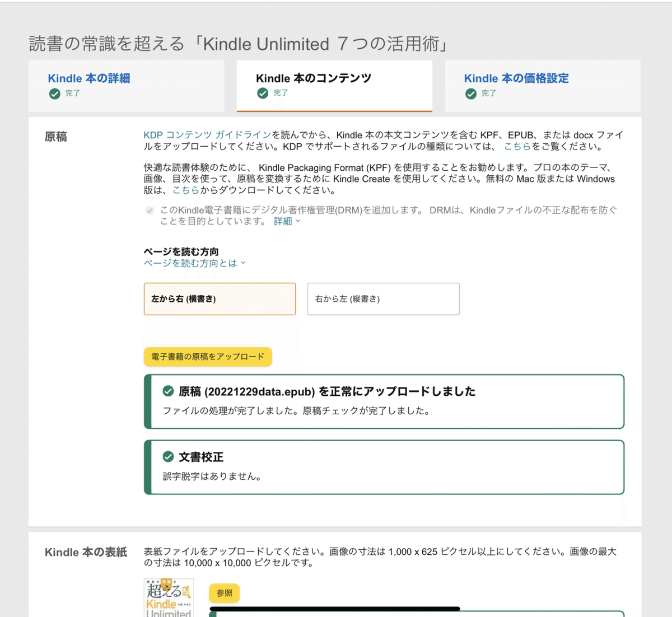
Task: Select 右から左 (縦書き) reading direction
Action: (x=384, y=299)
